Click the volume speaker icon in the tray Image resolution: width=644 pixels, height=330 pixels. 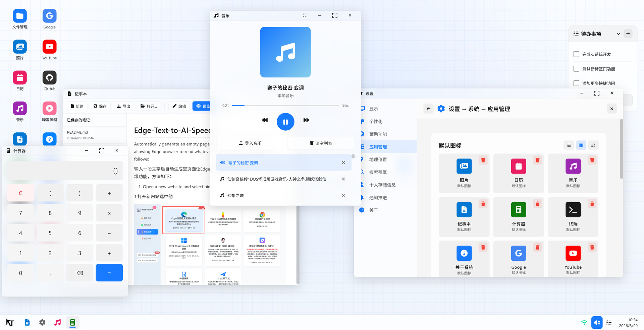point(597,323)
